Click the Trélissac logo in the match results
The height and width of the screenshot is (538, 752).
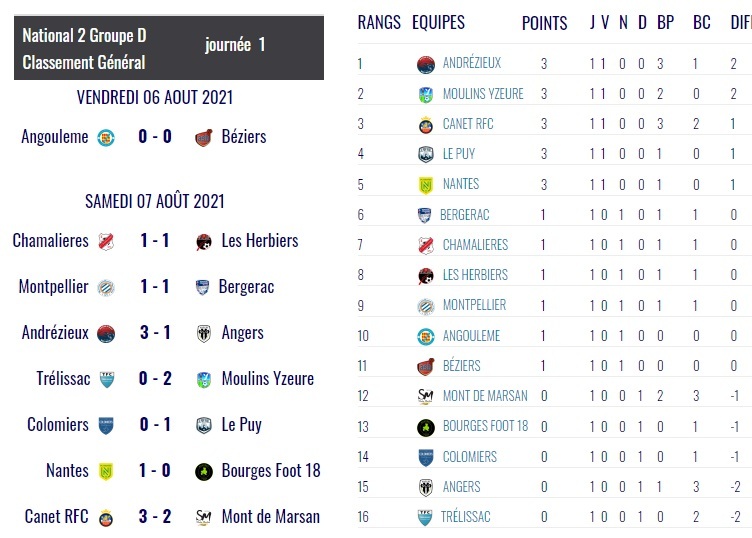click(106, 379)
